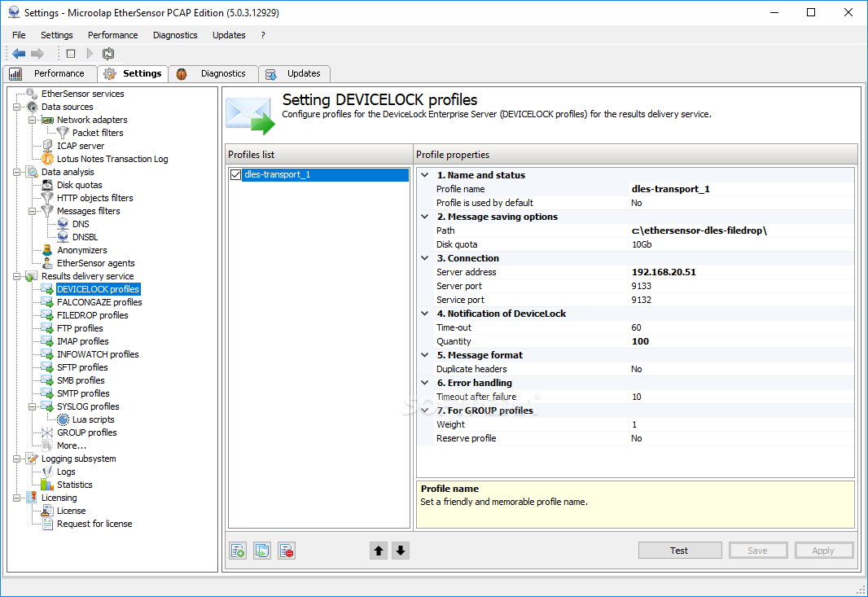Open the More… tree item
This screenshot has width=868, height=597.
(72, 446)
